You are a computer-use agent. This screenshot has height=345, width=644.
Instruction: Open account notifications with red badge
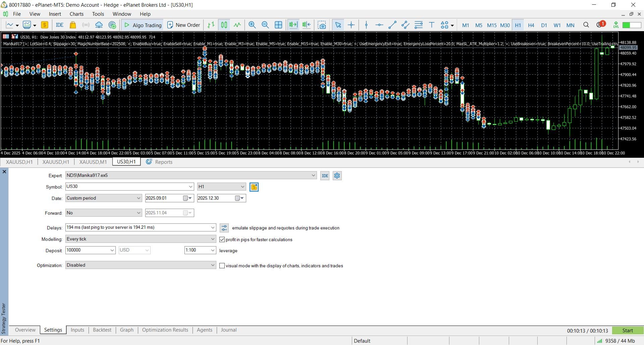point(601,24)
